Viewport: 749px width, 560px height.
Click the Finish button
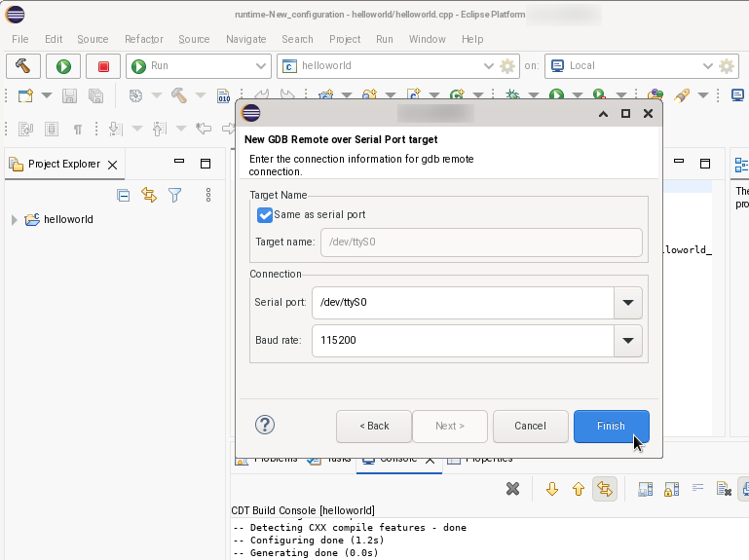[611, 426]
